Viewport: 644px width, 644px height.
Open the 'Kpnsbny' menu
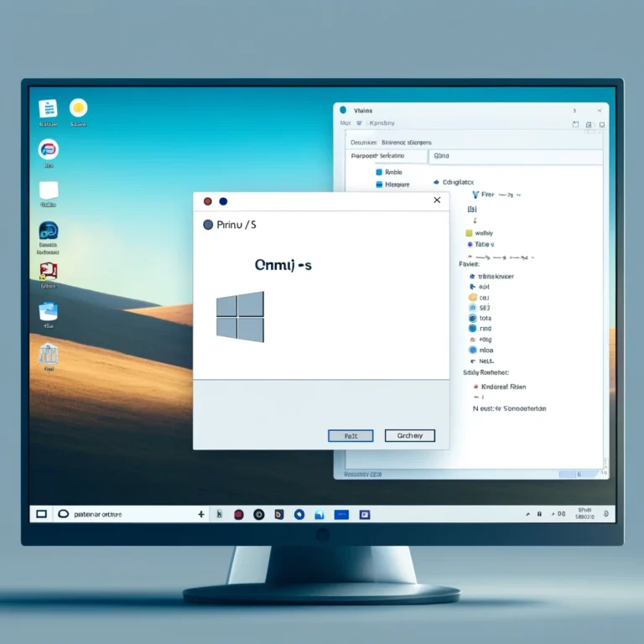tap(375, 123)
